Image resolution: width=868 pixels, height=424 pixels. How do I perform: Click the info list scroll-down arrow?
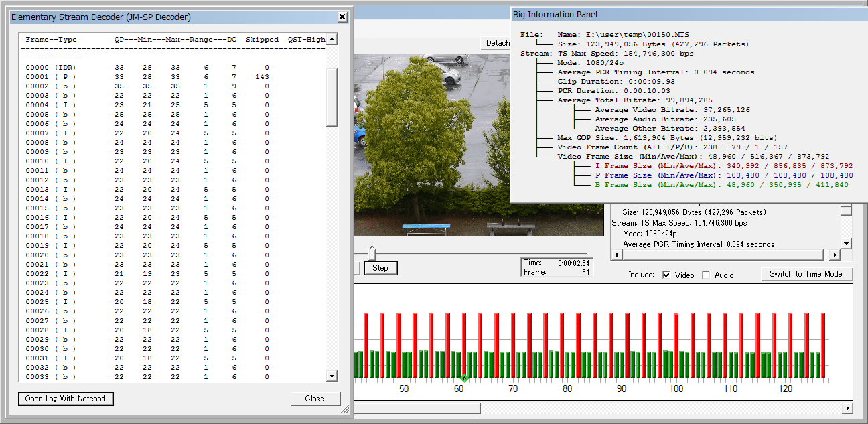point(847,244)
